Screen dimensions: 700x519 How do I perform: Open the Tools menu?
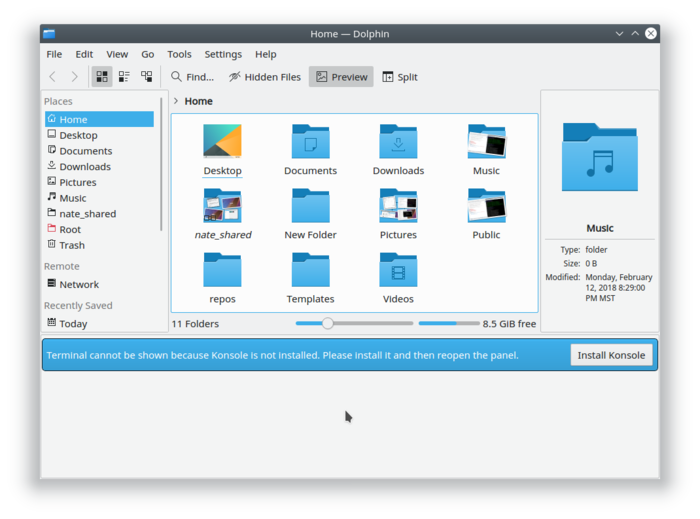[179, 54]
